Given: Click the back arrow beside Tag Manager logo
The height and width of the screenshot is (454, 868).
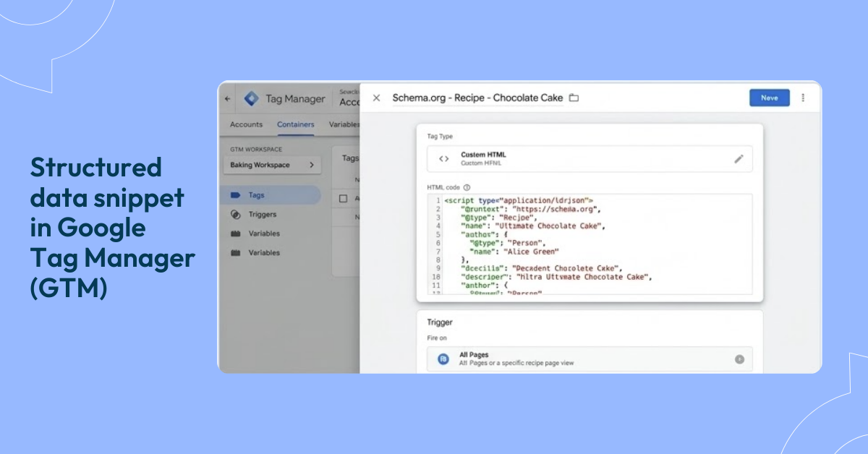Looking at the screenshot, I should pos(227,99).
